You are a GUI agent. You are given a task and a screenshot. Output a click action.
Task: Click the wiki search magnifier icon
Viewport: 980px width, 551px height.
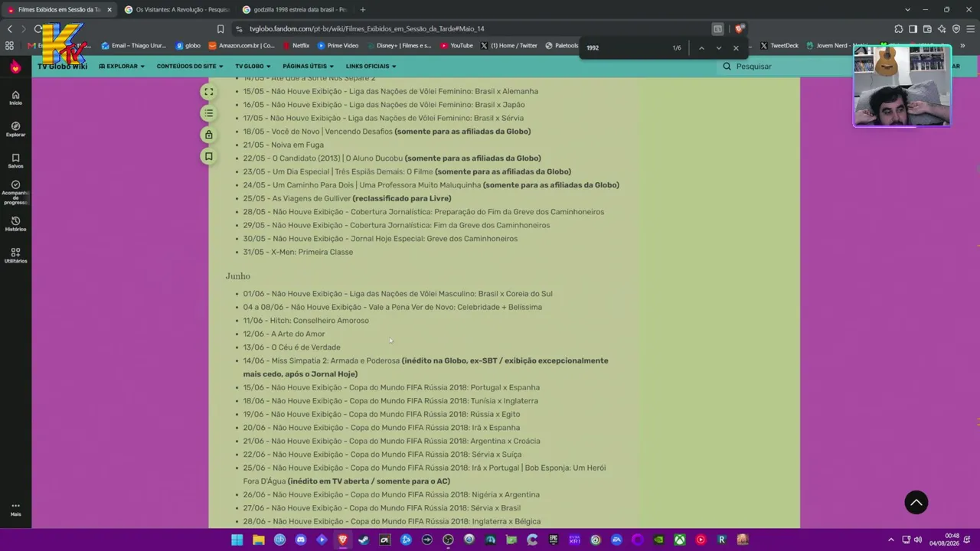pyautogui.click(x=727, y=67)
